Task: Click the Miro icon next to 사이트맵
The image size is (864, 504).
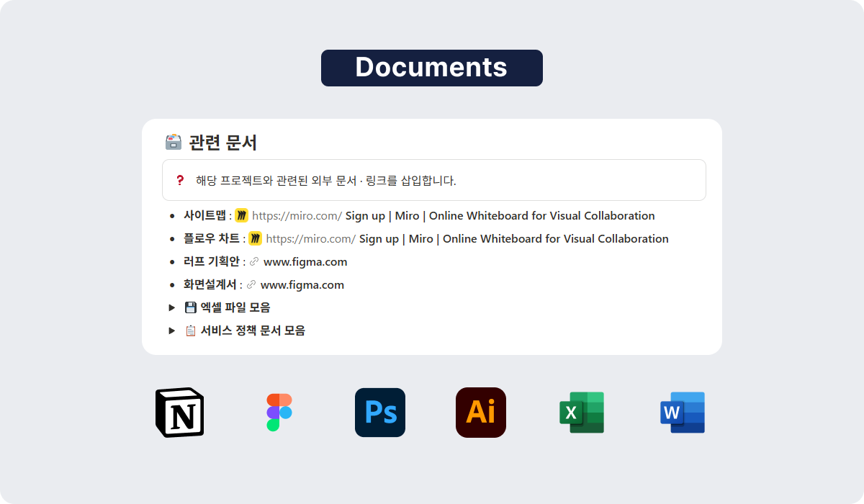Action: [x=242, y=215]
